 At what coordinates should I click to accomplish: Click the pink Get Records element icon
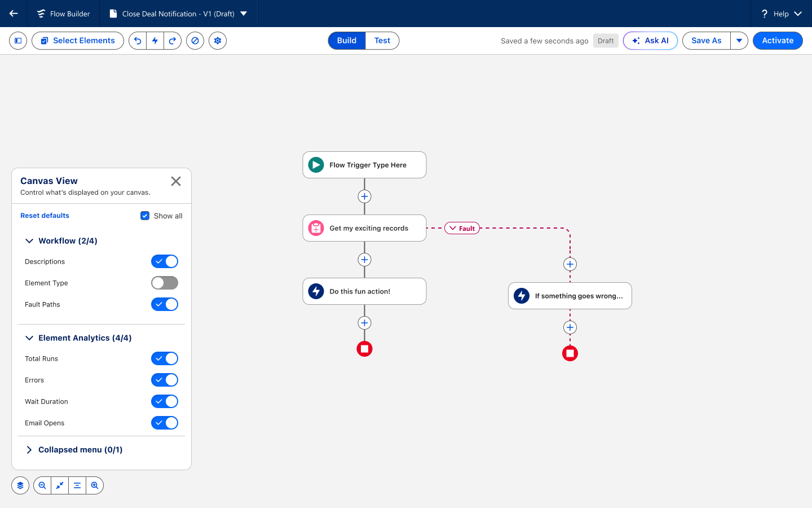click(316, 228)
